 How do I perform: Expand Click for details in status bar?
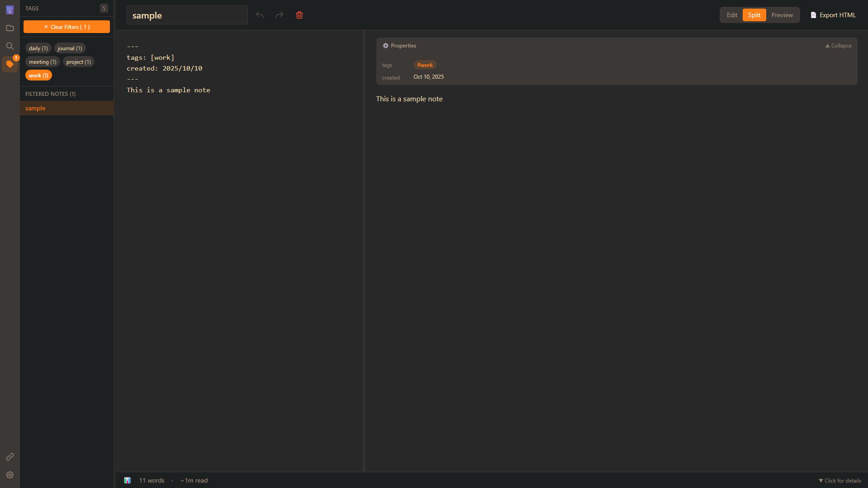(840, 480)
